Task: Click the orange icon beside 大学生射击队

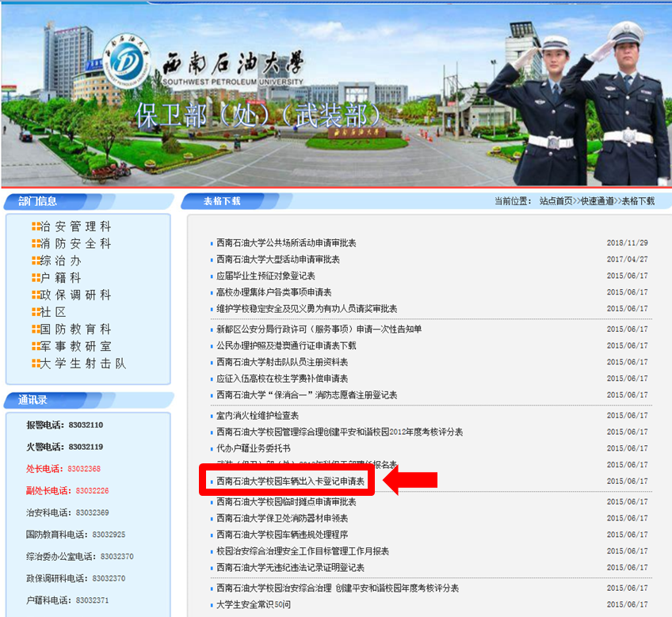Action: coord(36,364)
